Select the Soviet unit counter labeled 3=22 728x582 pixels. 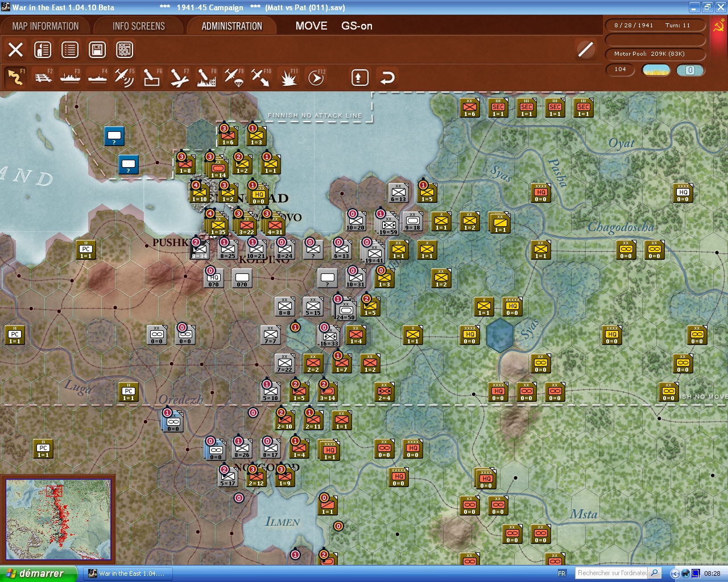247,225
